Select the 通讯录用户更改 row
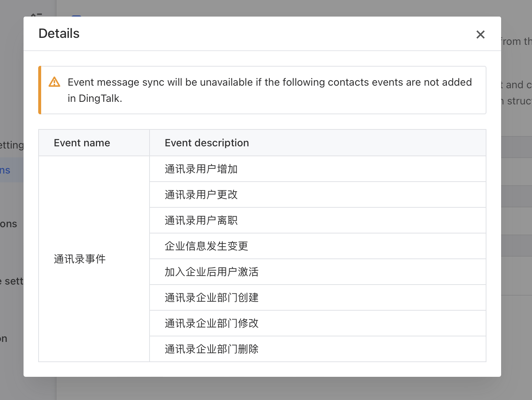 318,194
